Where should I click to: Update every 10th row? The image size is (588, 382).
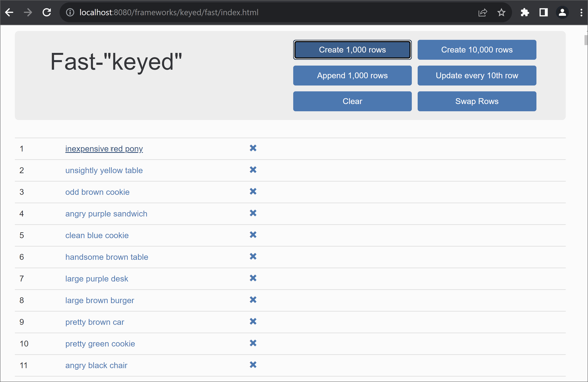pos(477,76)
